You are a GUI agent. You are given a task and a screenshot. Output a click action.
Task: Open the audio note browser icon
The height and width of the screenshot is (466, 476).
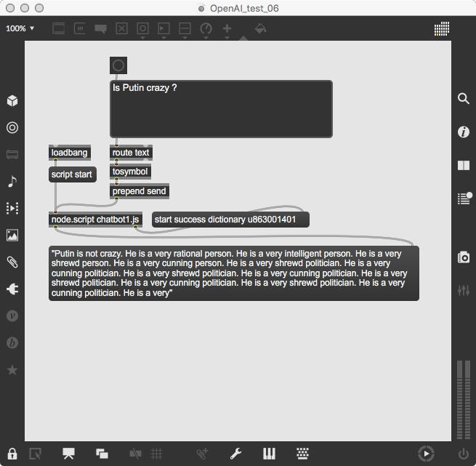click(12, 181)
